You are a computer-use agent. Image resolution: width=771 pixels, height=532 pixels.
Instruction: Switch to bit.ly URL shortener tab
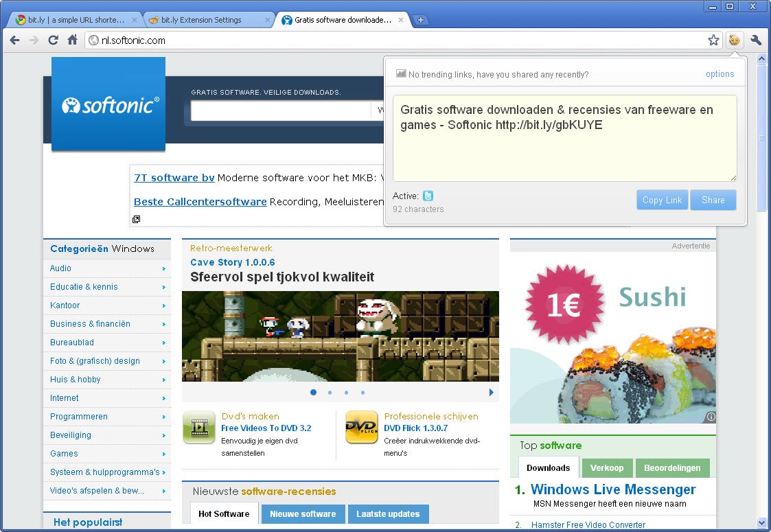[75, 20]
